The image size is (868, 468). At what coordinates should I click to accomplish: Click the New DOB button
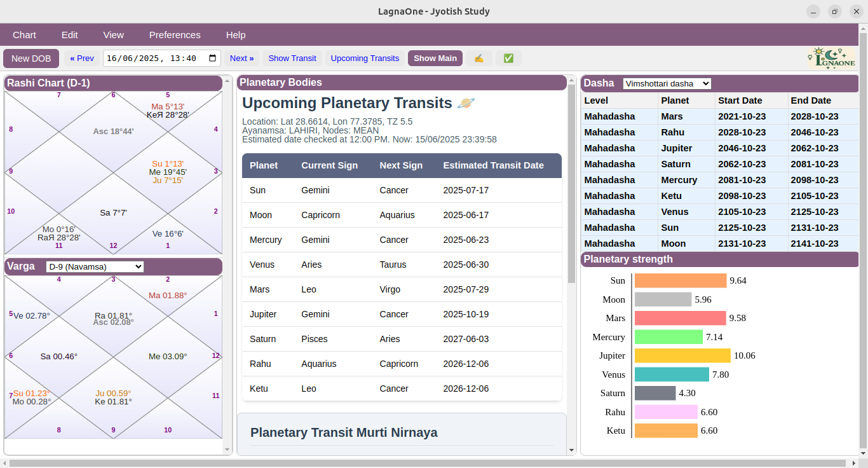click(x=31, y=59)
